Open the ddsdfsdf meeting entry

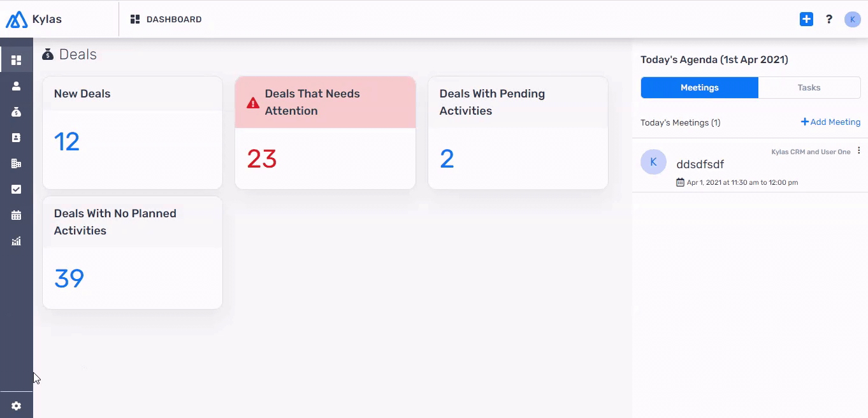pos(750,165)
